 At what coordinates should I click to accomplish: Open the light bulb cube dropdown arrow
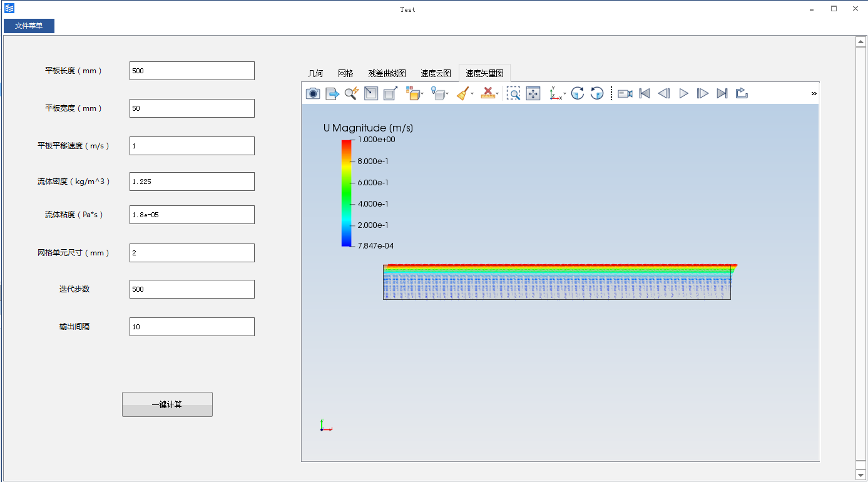pyautogui.click(x=447, y=94)
